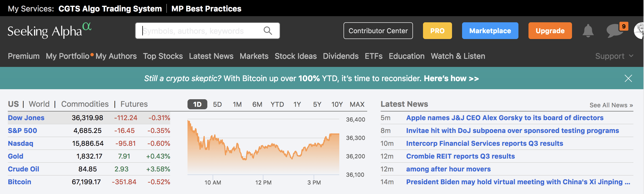This screenshot has width=644, height=194.
Task: Open the Dividends menu item
Action: click(x=341, y=56)
